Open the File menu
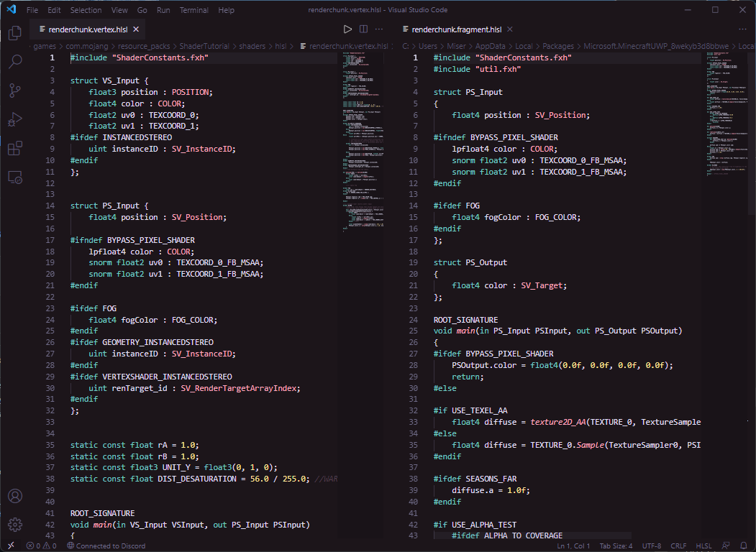Viewport: 756px width, 552px height. [32, 10]
